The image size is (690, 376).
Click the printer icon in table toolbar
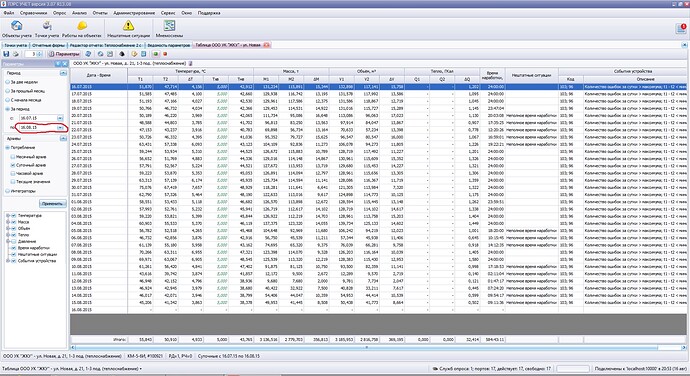click(15, 54)
